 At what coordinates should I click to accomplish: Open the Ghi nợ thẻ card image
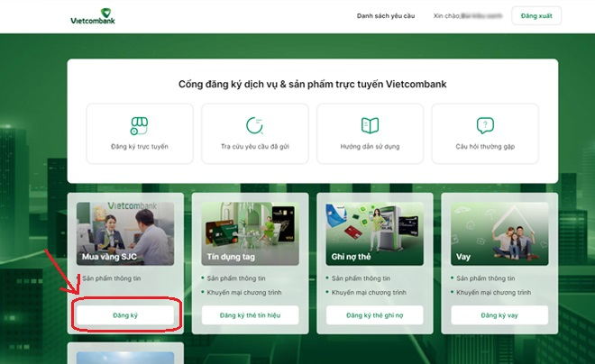[x=374, y=232]
